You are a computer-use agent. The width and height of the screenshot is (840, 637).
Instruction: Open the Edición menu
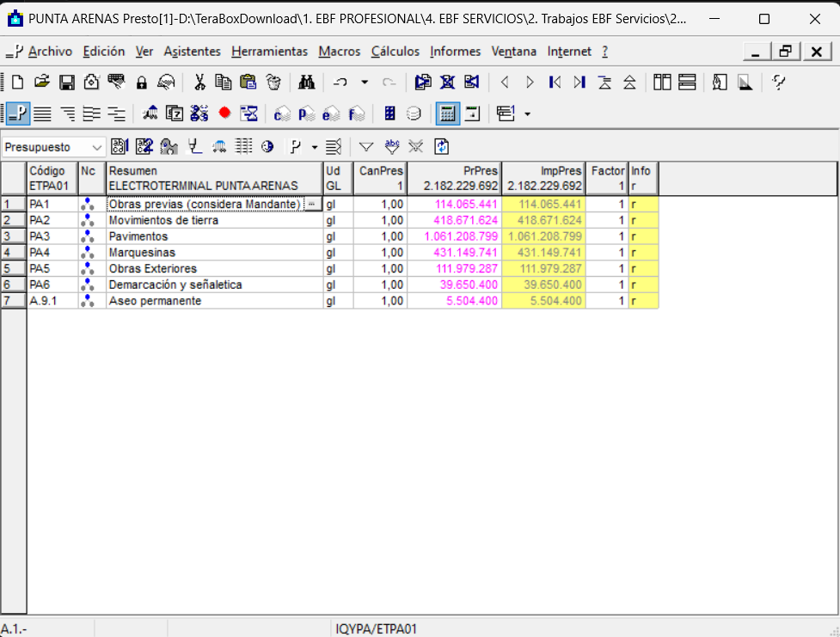[104, 52]
